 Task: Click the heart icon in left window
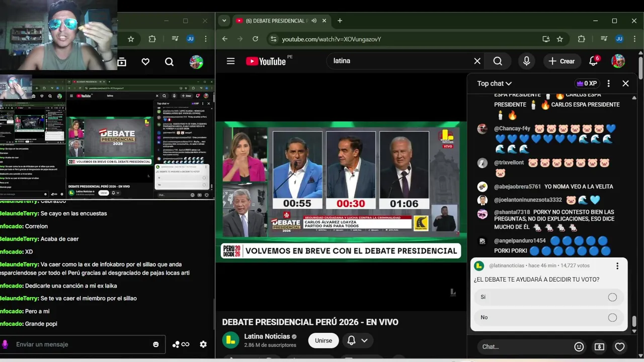[x=145, y=62]
